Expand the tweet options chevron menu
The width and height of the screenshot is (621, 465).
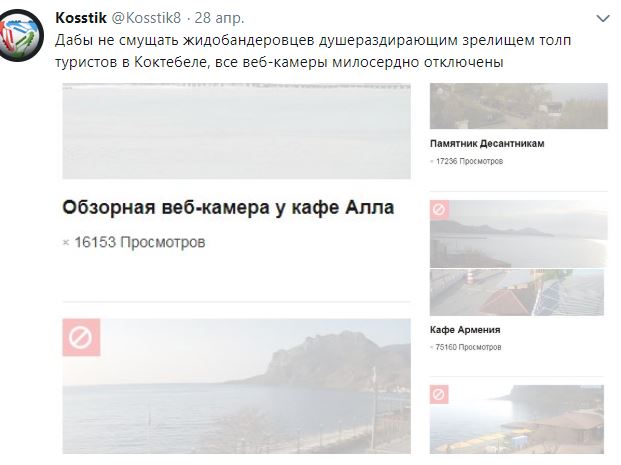[x=602, y=18]
